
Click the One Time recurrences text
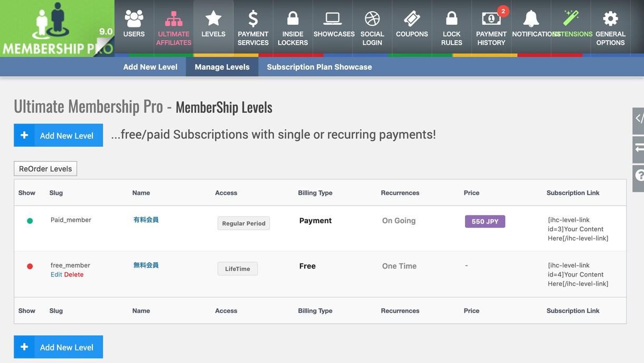pyautogui.click(x=400, y=266)
